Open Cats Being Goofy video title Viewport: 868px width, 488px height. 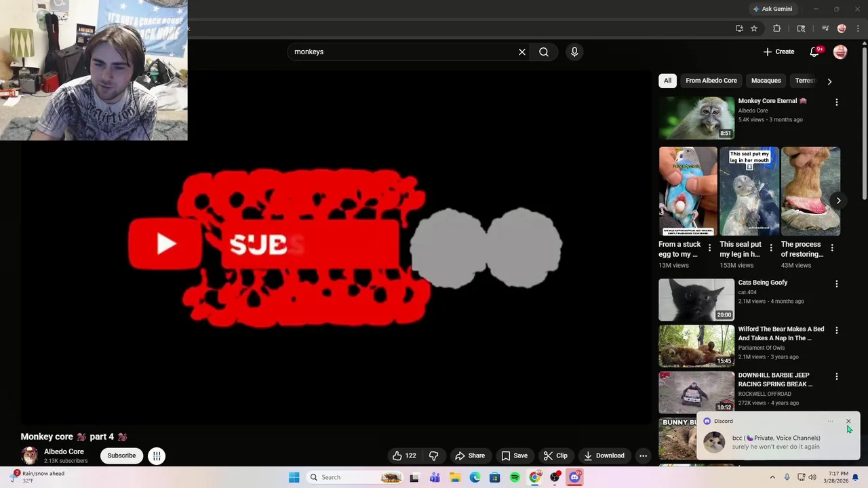(x=763, y=283)
